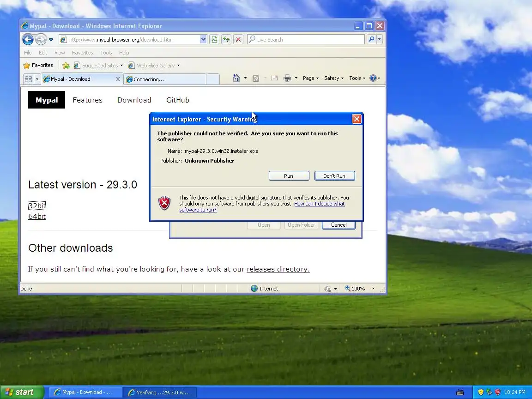This screenshot has width=532, height=399.
Task: Click the Read Mail icon
Action: click(x=274, y=79)
